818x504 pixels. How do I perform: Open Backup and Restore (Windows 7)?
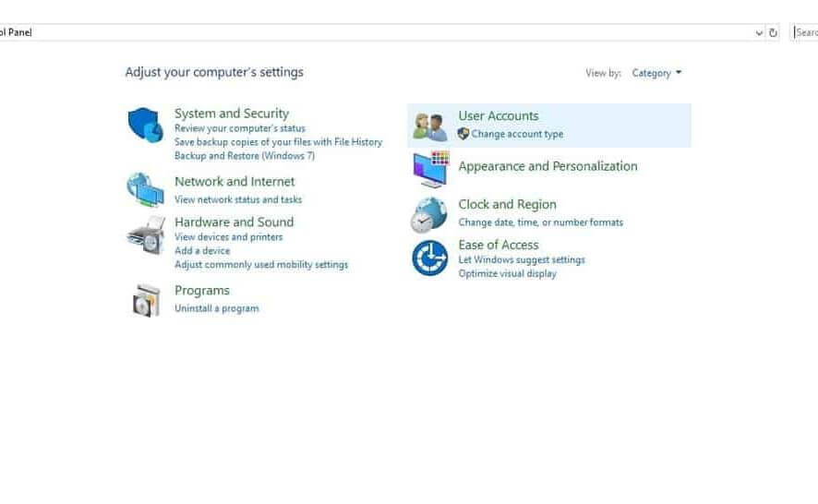[245, 155]
